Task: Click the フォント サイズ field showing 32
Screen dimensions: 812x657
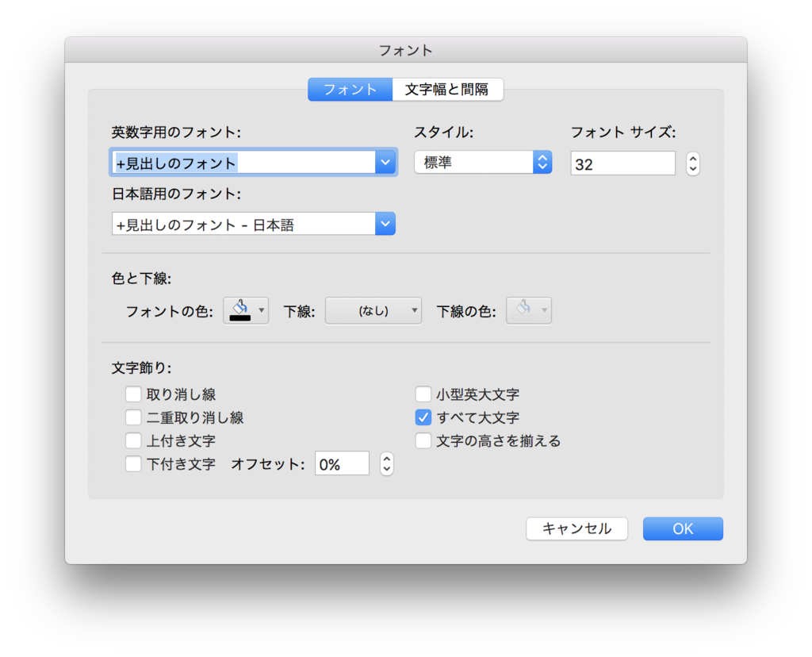Action: point(623,163)
